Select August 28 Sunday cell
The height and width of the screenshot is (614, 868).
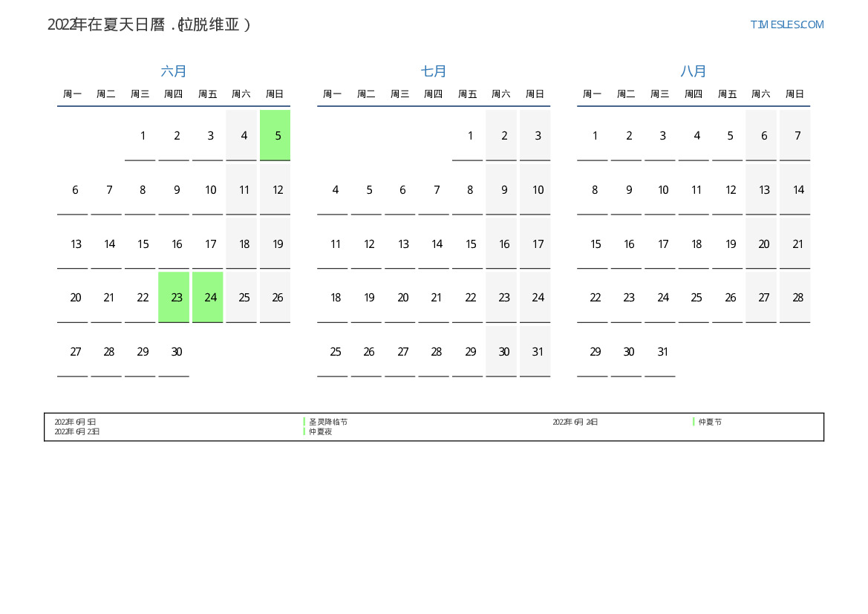pos(795,297)
